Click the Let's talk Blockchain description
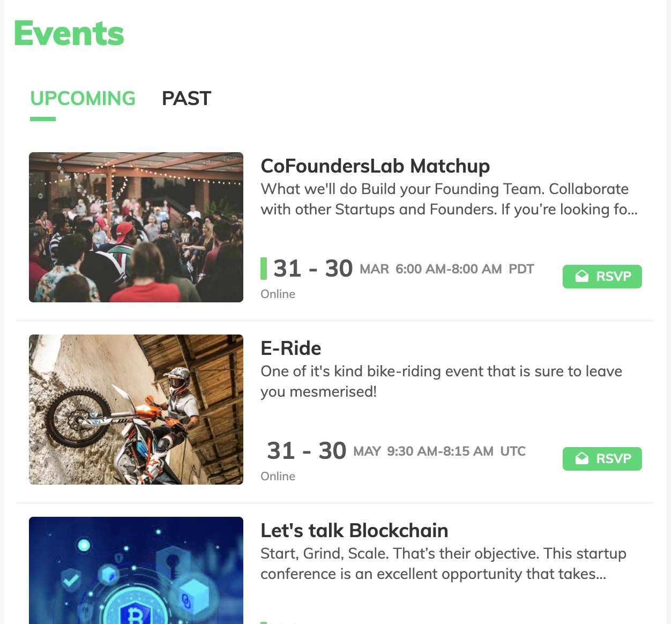The height and width of the screenshot is (624, 672). tap(443, 563)
